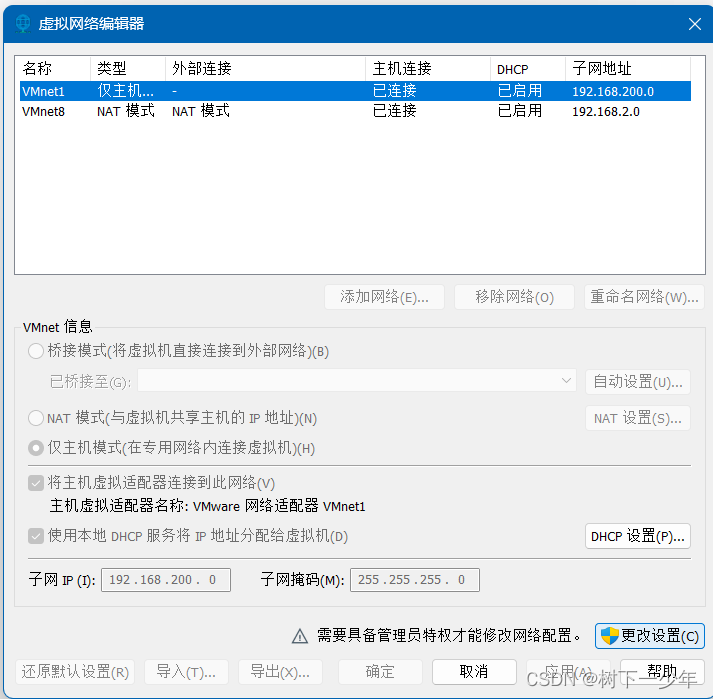
Task: Select 仅主机模式 radio button
Action: pyautogui.click(x=36, y=448)
